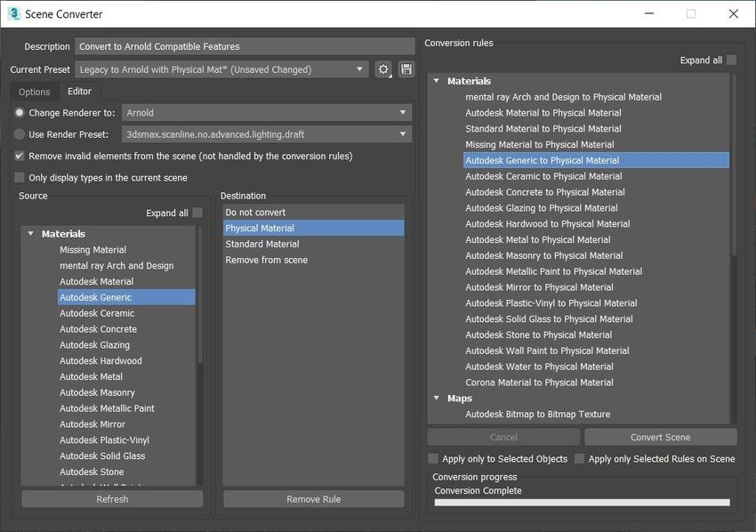
Task: Select Use Render Preset radio button
Action: coord(20,134)
